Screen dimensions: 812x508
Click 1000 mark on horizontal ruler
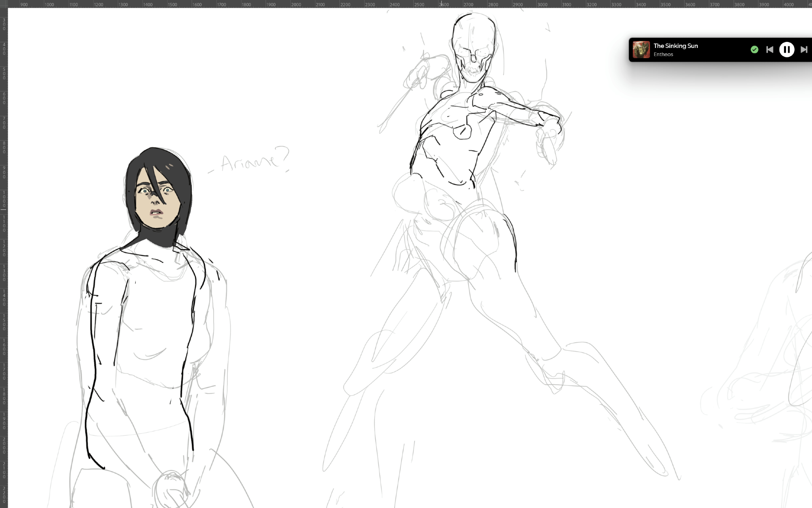[50, 4]
